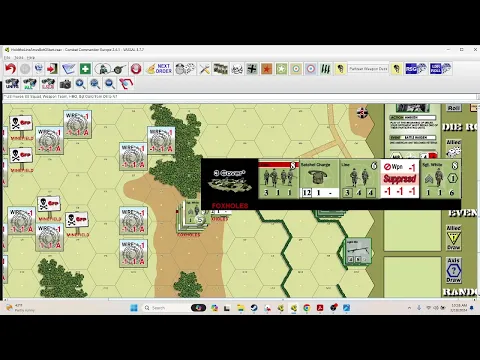The image size is (480, 360).
Task: Click the Light MG counter on map
Action: click(358, 252)
